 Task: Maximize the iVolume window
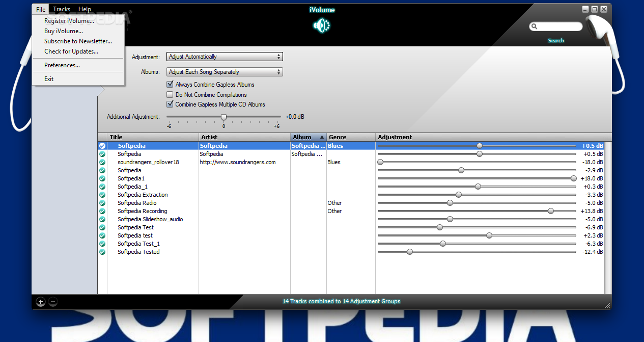tap(594, 9)
